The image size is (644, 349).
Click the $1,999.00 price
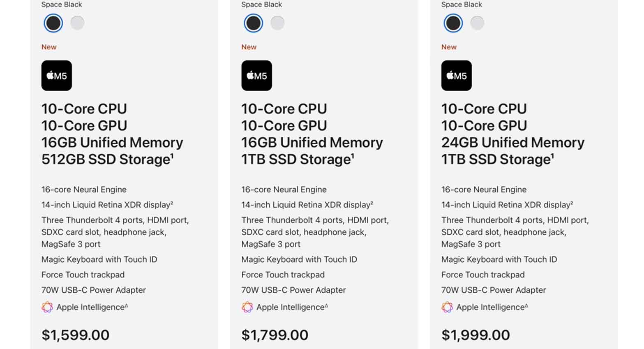click(x=475, y=335)
